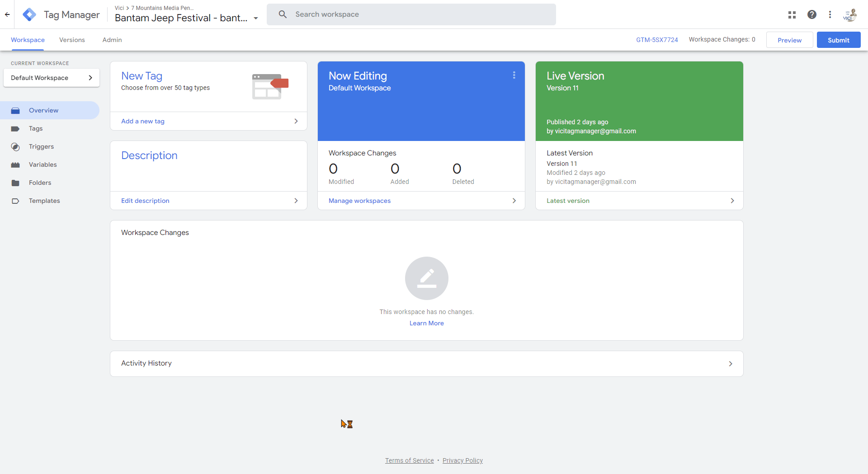Click the Tags sidebar icon

coord(15,129)
